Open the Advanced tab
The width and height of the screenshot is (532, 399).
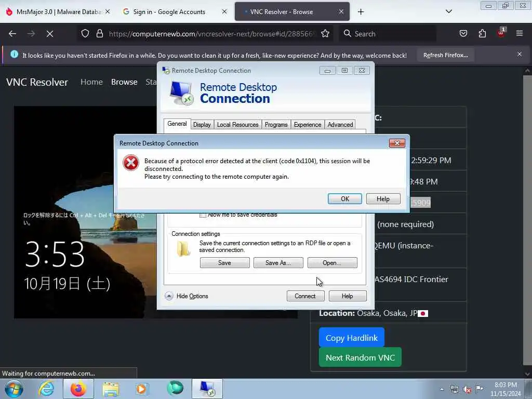340,125
